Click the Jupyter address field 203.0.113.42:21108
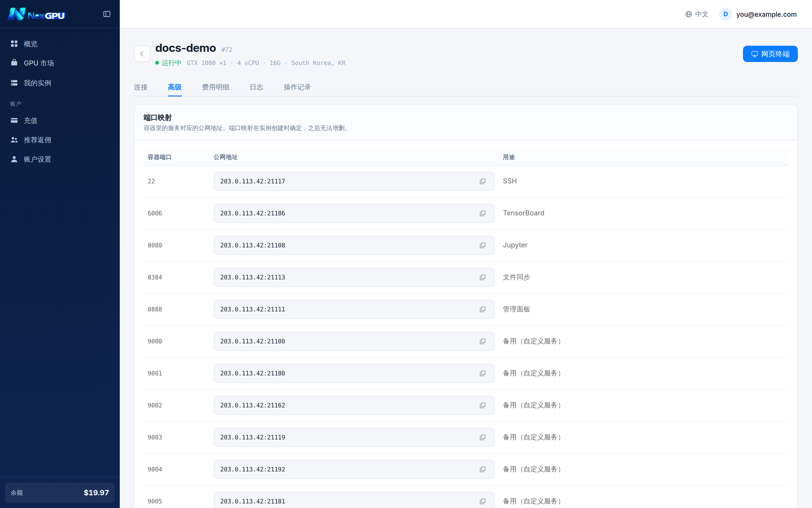The width and height of the screenshot is (812, 508). coord(354,245)
